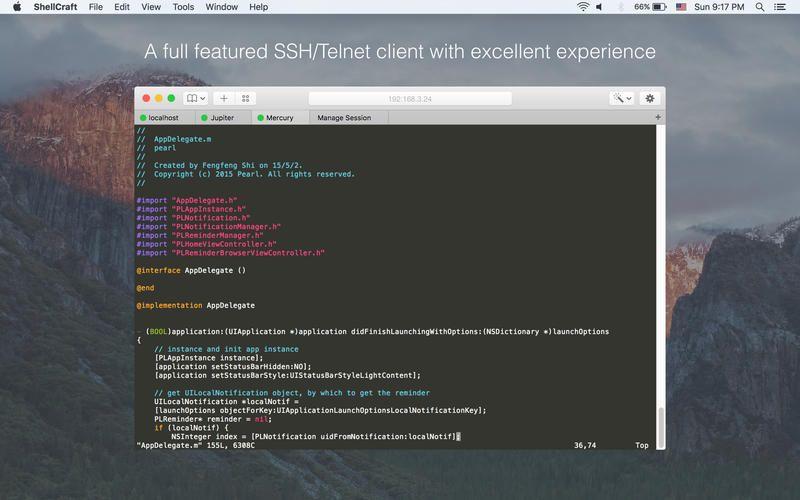The height and width of the screenshot is (500, 800).
Task: Click the volume speaker icon
Action: pos(599,7)
